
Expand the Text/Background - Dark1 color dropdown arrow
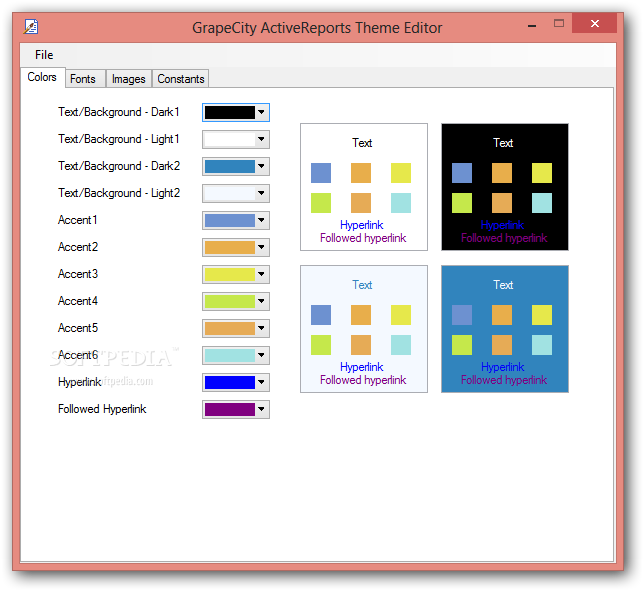pos(261,112)
